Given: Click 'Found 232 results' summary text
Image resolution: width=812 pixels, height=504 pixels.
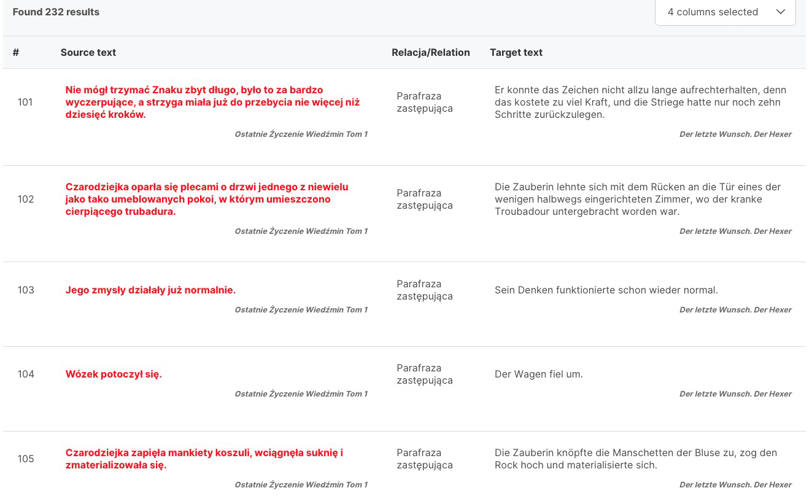Looking at the screenshot, I should [x=56, y=12].
